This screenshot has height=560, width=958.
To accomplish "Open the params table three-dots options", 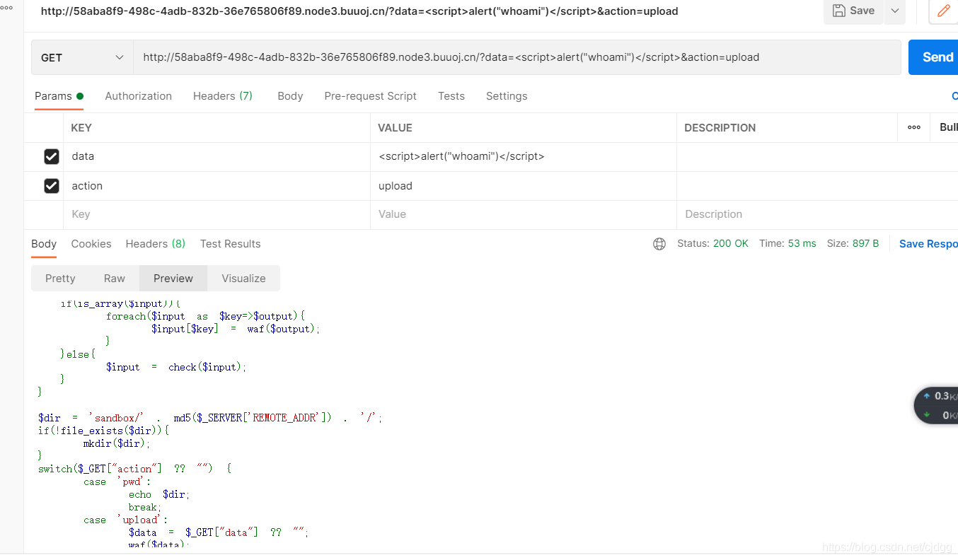I will point(914,127).
